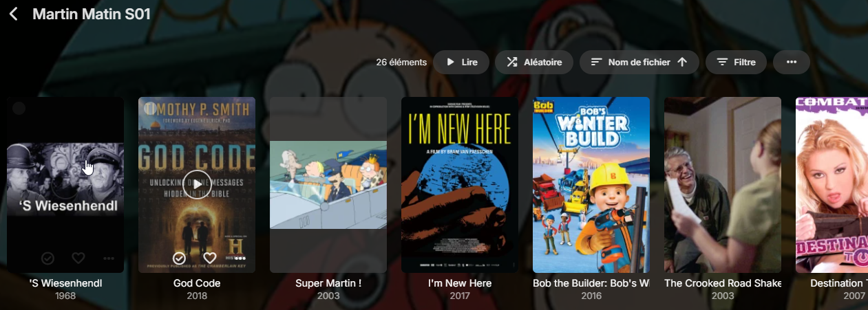The image size is (868, 310).
Task: Click the God Code title link
Action: tap(197, 283)
